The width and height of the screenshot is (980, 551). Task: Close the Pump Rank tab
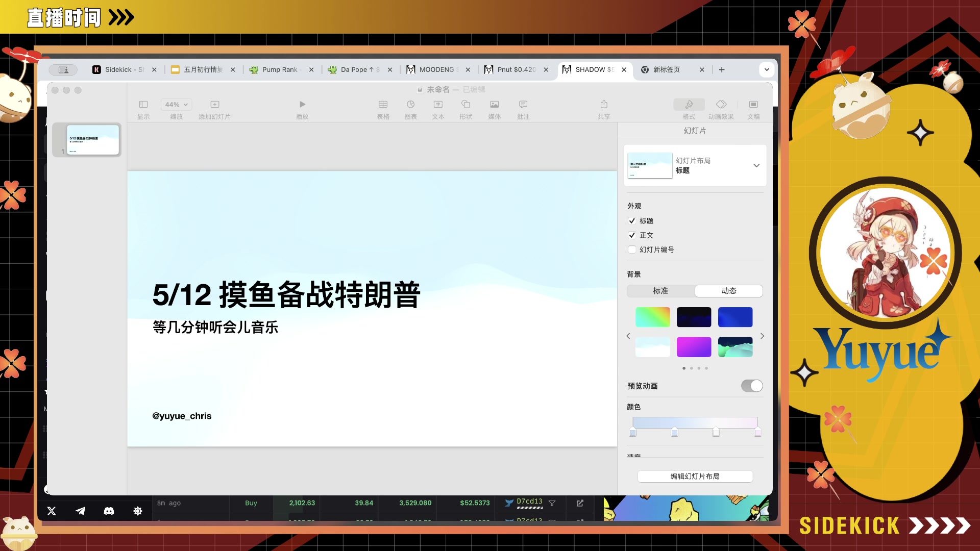311,70
